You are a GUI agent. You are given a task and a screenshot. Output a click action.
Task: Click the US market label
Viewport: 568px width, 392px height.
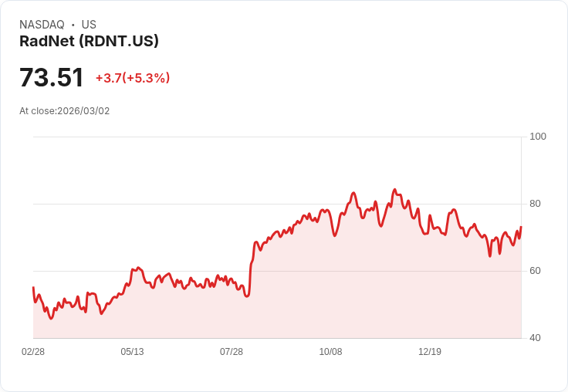[x=89, y=25]
